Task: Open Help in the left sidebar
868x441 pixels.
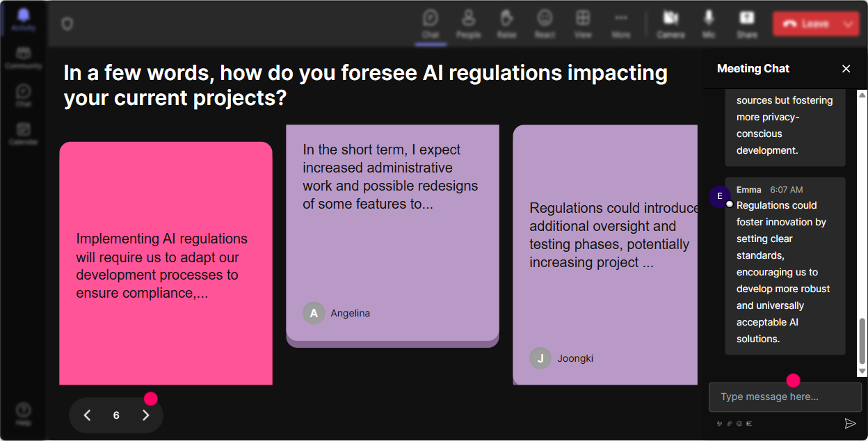Action: pyautogui.click(x=24, y=414)
